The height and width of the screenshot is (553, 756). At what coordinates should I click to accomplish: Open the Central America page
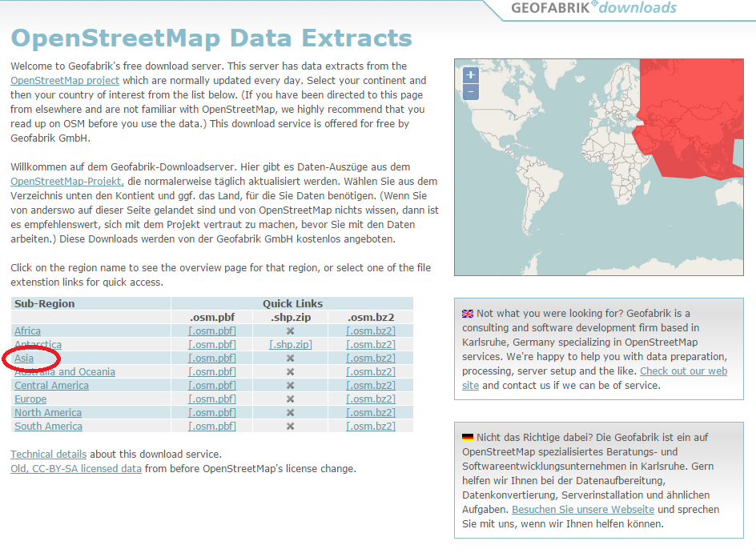click(x=51, y=385)
